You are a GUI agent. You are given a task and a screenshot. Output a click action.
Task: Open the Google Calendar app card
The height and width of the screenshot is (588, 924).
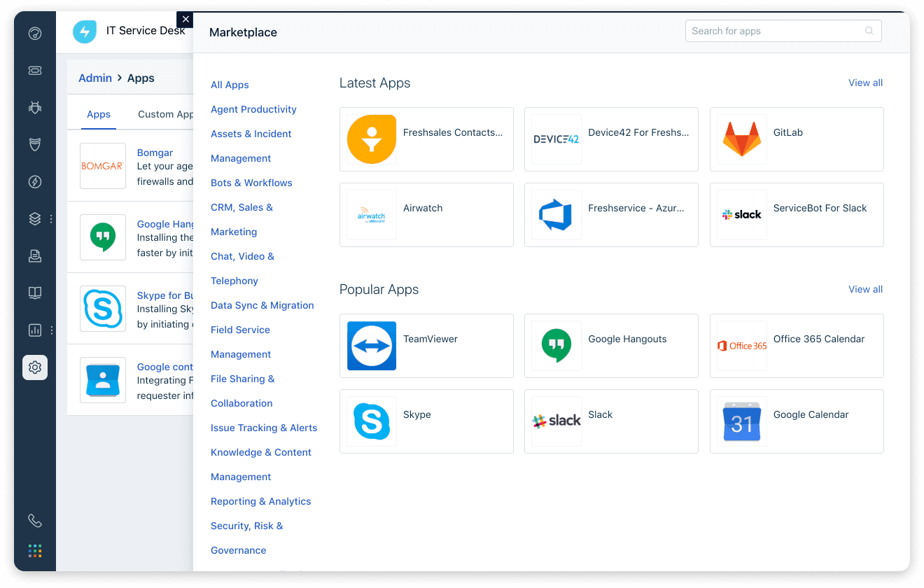797,421
